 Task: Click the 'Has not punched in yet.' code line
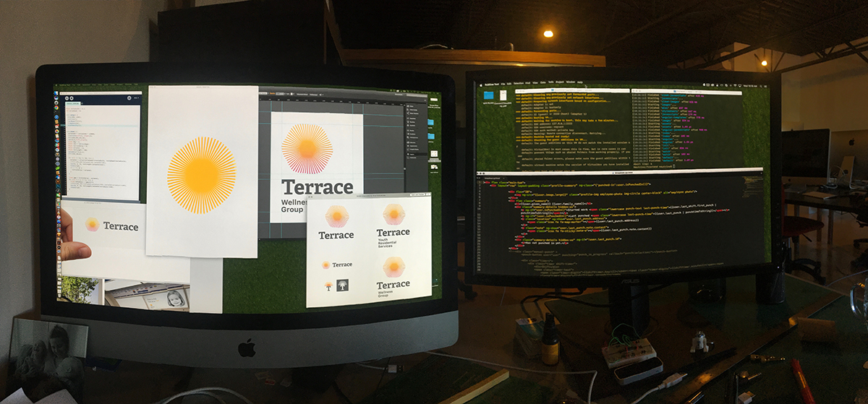click(545, 243)
